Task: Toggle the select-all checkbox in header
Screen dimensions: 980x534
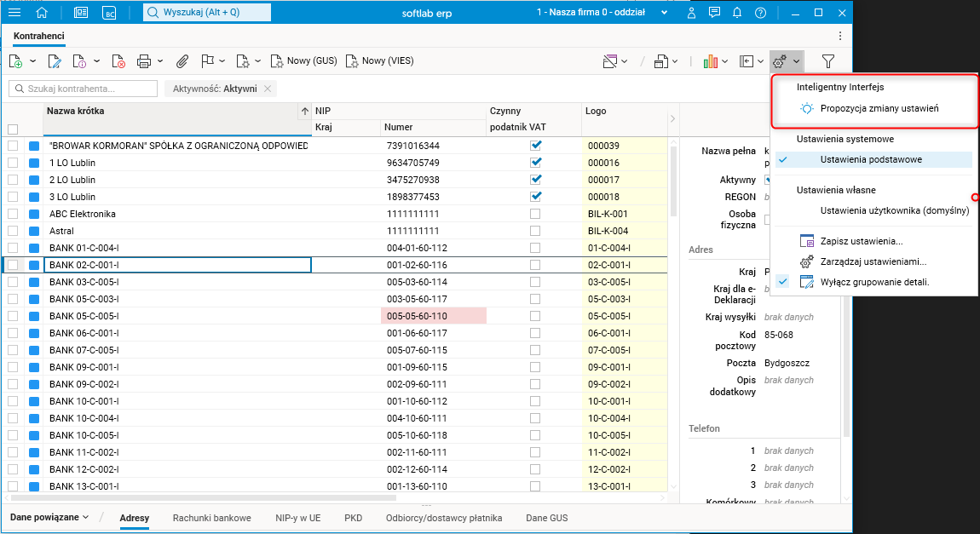Action: (13, 129)
